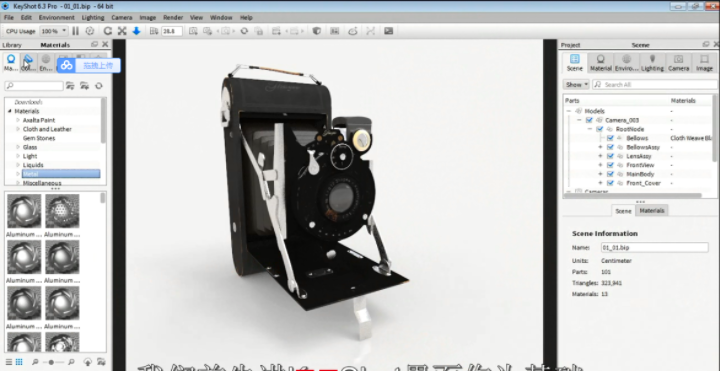Select the Metal material category
Screen dimensions: 724x371
60,174
